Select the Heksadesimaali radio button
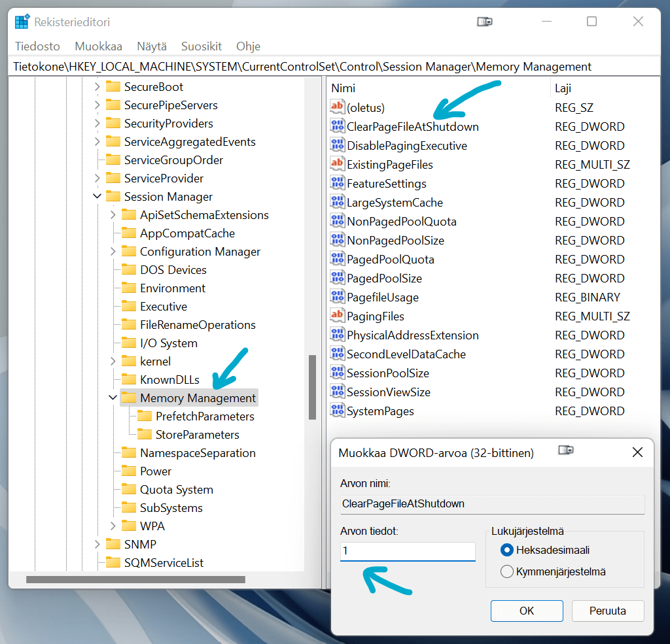This screenshot has height=644, width=670. click(507, 550)
